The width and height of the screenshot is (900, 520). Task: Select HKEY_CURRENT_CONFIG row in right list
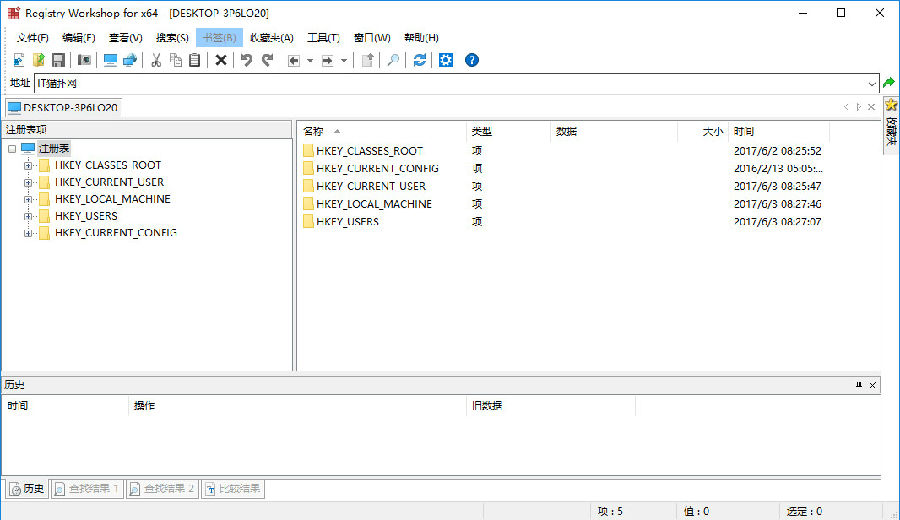coord(562,169)
